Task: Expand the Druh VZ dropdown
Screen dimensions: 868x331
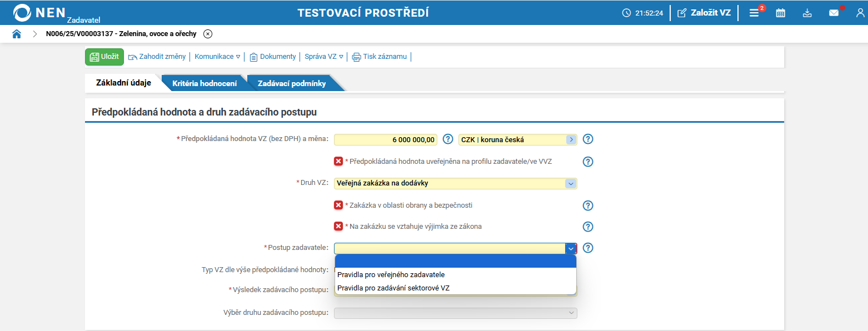Action: (570, 183)
